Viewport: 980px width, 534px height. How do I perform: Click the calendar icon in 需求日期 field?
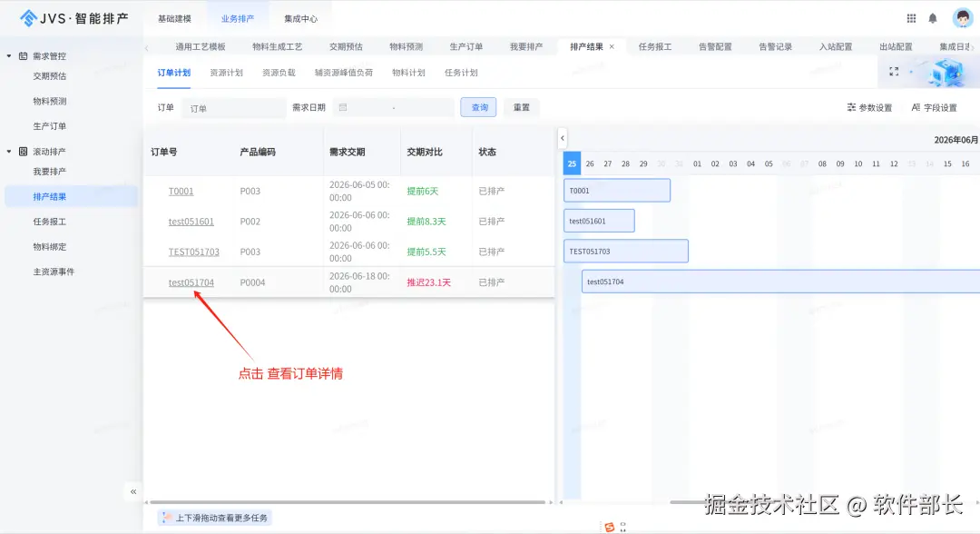click(x=343, y=107)
